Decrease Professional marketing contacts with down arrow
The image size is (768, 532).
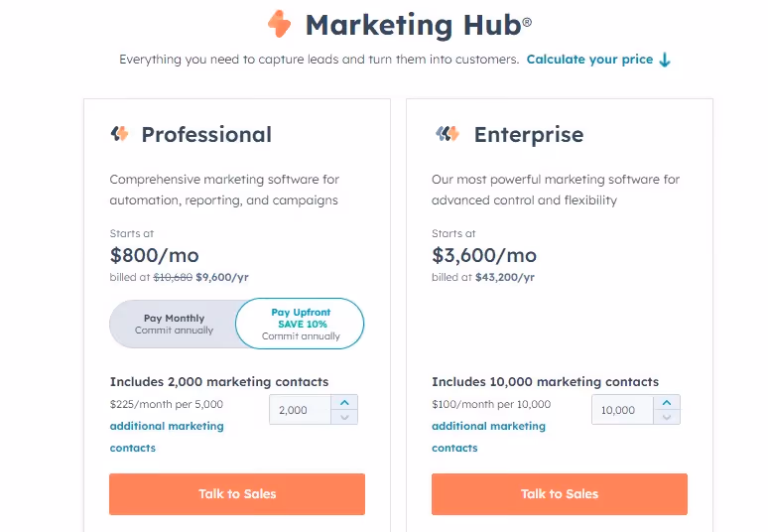[x=344, y=417]
